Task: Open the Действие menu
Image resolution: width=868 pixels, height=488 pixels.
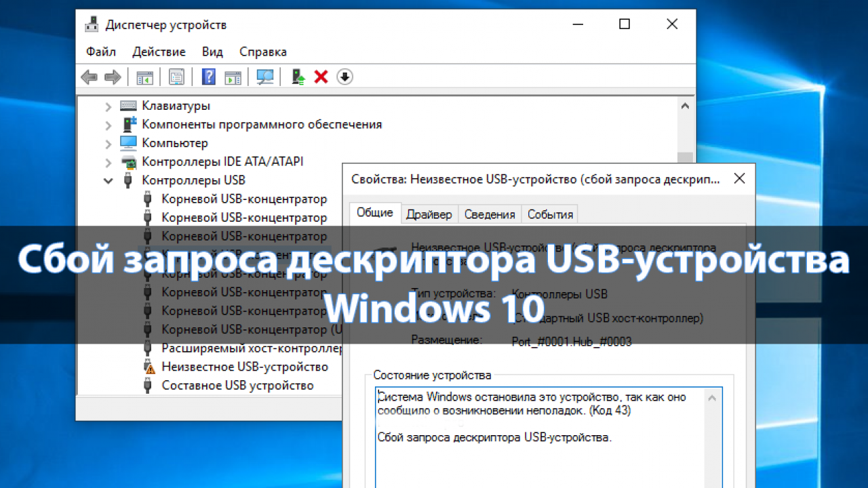Action: point(159,52)
